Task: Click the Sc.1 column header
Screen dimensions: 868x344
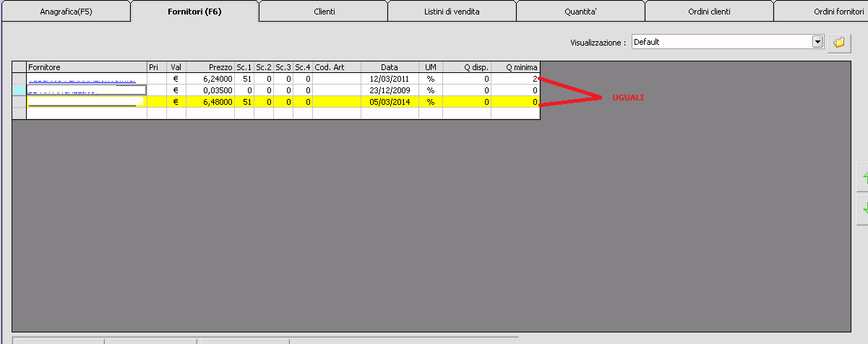Action: pyautogui.click(x=244, y=67)
